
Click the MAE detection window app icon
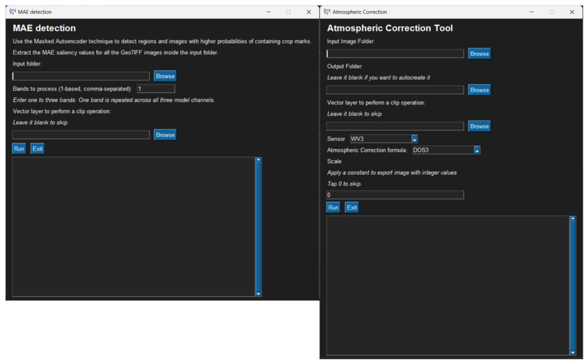pyautogui.click(x=12, y=12)
